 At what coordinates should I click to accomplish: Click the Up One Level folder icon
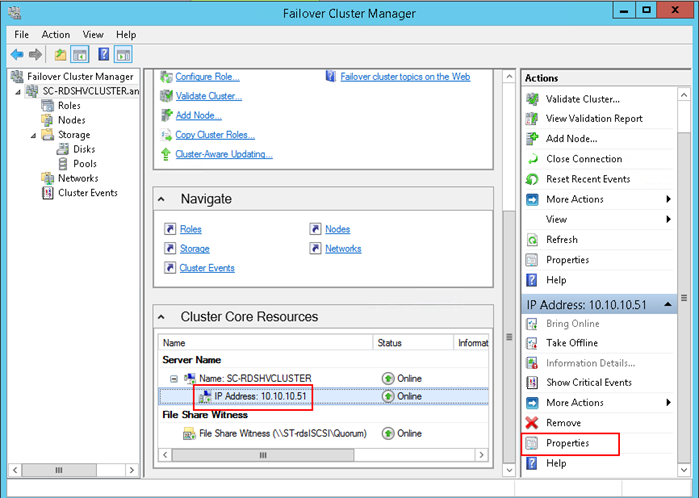pos(60,55)
